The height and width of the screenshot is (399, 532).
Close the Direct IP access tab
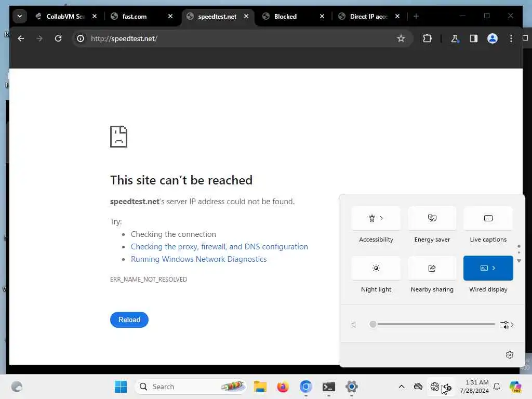(x=397, y=16)
